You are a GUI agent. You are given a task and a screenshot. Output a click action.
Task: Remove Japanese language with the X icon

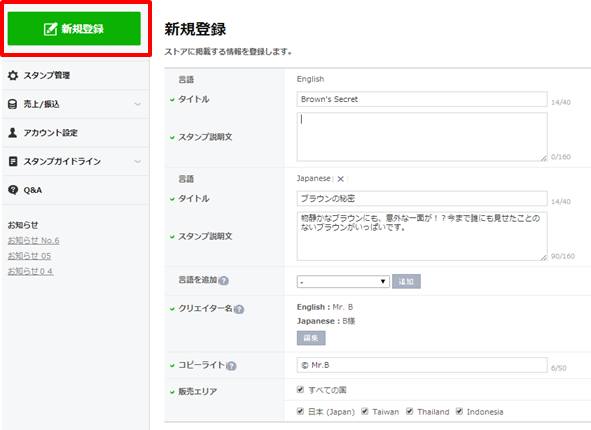click(340, 179)
